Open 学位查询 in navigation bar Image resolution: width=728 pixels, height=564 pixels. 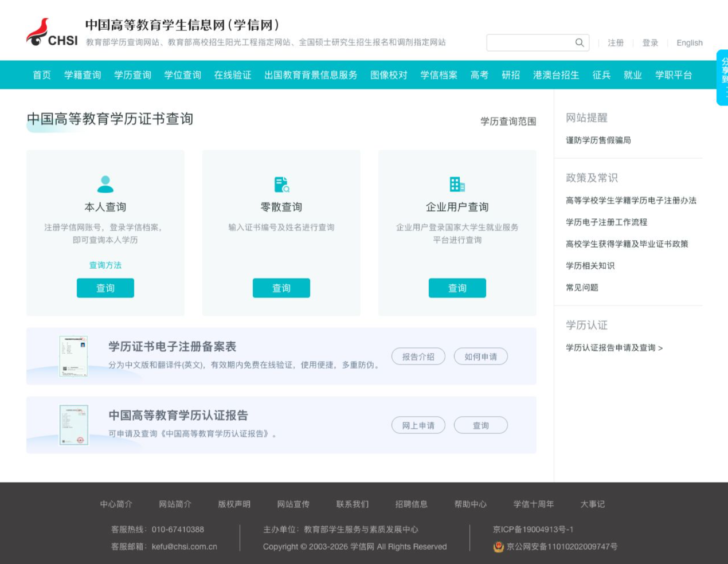[x=182, y=75]
